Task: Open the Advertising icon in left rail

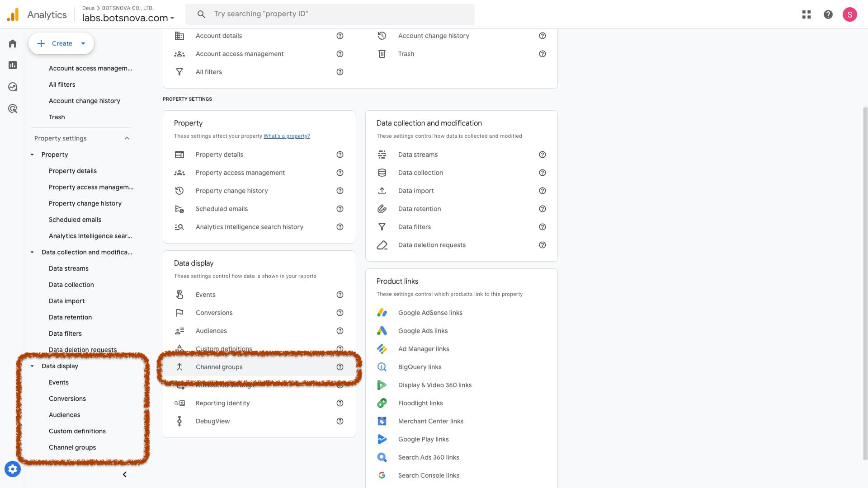Action: (x=13, y=108)
